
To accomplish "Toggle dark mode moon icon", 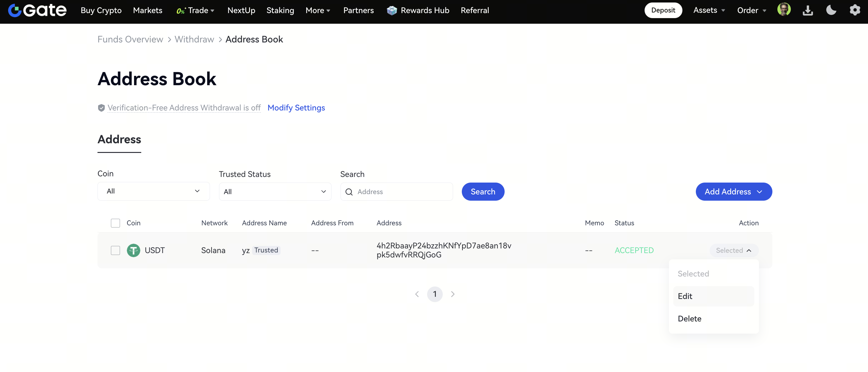I will click(831, 10).
